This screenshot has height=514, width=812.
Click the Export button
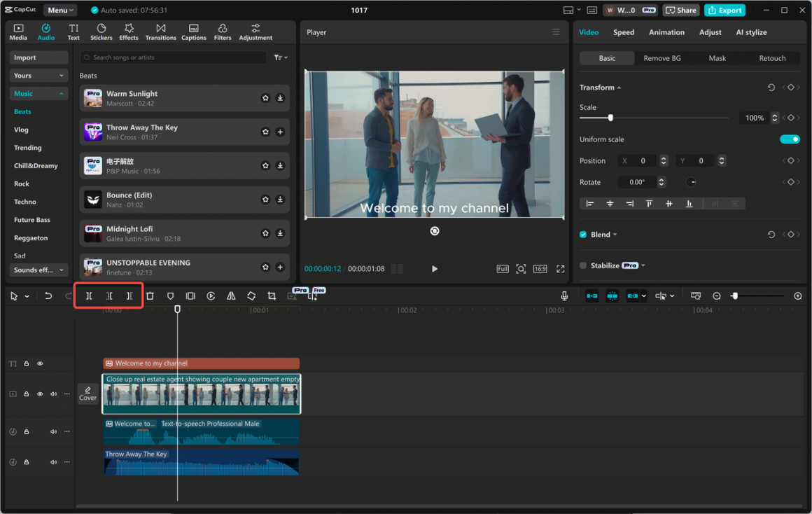point(724,11)
